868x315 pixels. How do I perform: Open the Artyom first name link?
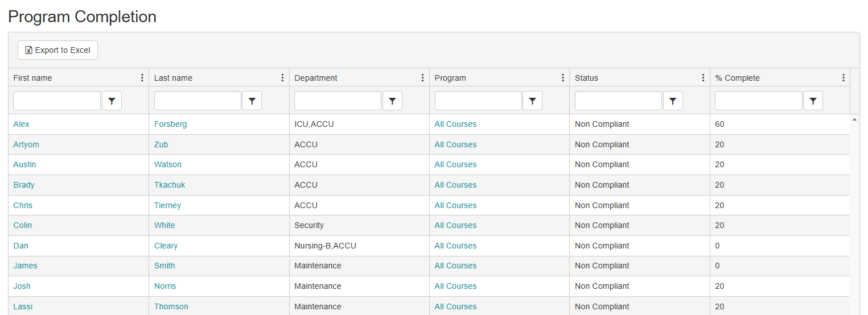pyautogui.click(x=26, y=144)
